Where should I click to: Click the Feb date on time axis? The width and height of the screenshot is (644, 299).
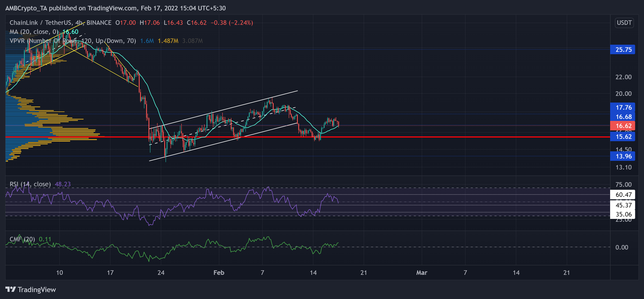pos(219,272)
